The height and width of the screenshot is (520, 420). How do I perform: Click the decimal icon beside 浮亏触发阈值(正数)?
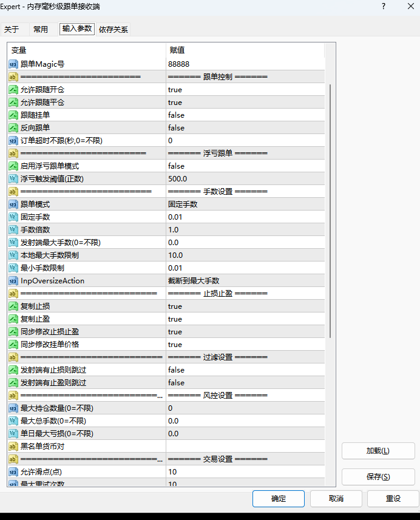pyautogui.click(x=13, y=179)
